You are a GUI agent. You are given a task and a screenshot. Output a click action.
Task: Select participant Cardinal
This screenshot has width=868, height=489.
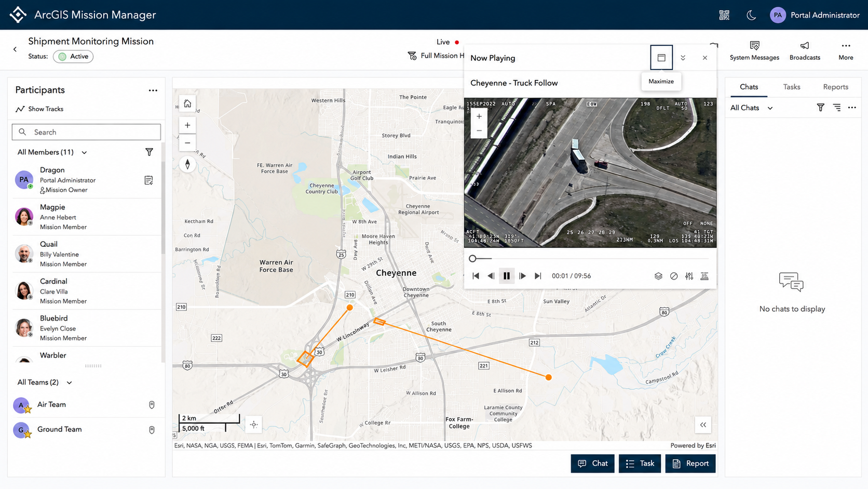86,291
